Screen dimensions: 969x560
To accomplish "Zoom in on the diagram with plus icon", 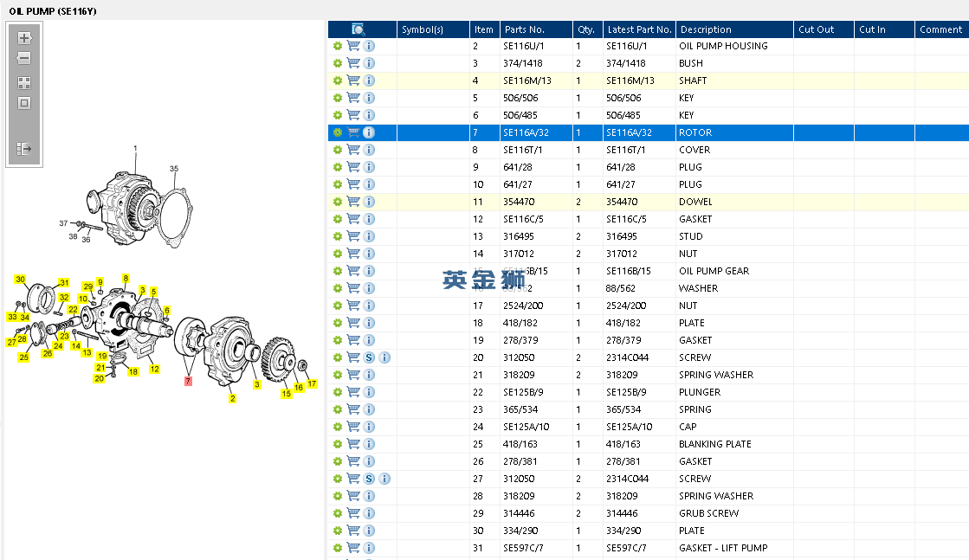I will tap(24, 38).
